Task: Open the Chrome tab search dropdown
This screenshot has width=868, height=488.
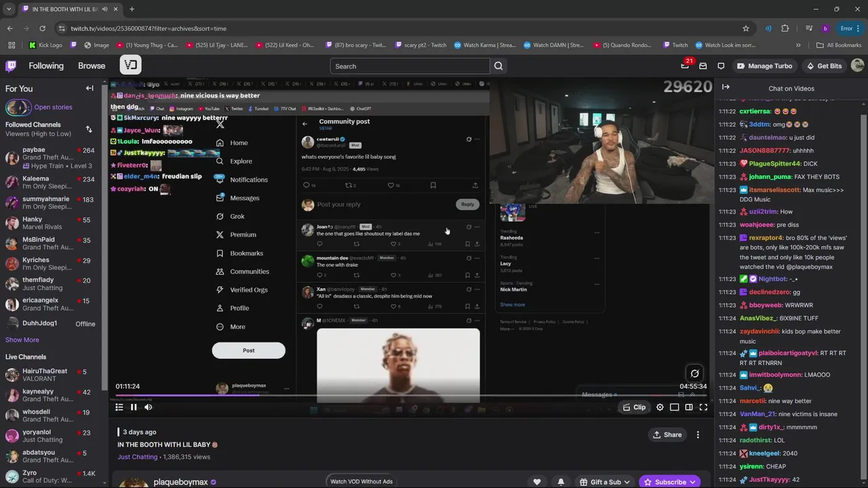Action: (8, 9)
